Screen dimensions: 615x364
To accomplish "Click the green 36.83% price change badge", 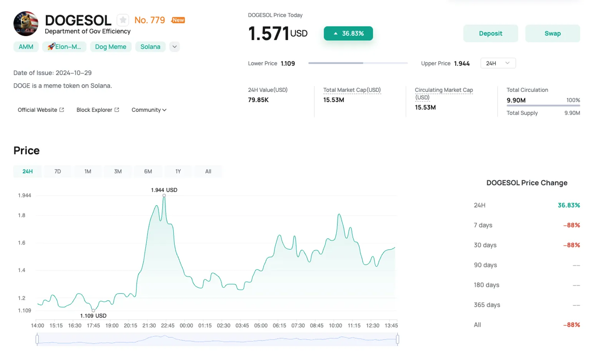I will [x=348, y=33].
